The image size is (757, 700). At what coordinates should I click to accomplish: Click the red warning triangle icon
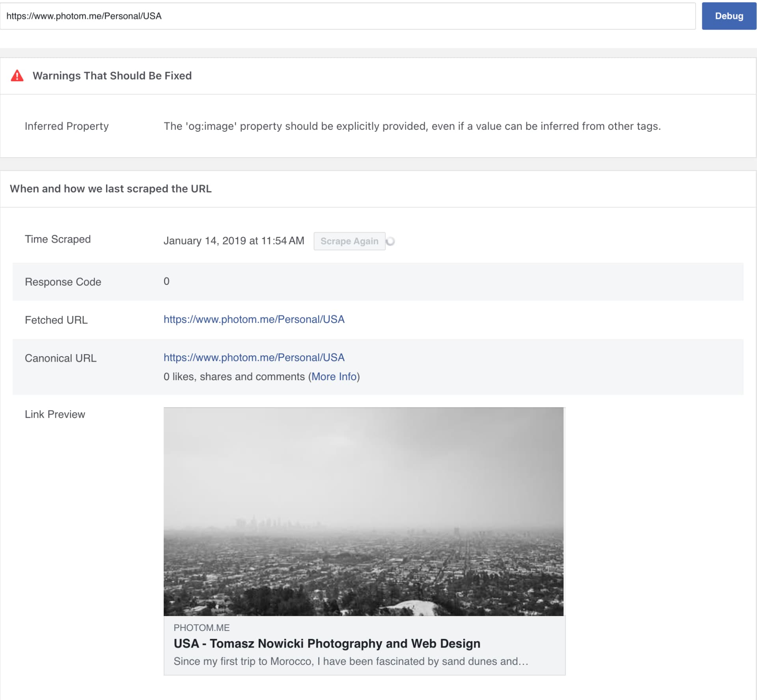click(x=17, y=76)
